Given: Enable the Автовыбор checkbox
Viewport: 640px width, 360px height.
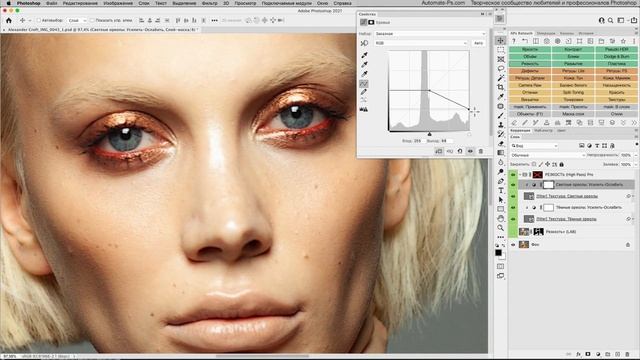Looking at the screenshot, I should pyautogui.click(x=39, y=20).
